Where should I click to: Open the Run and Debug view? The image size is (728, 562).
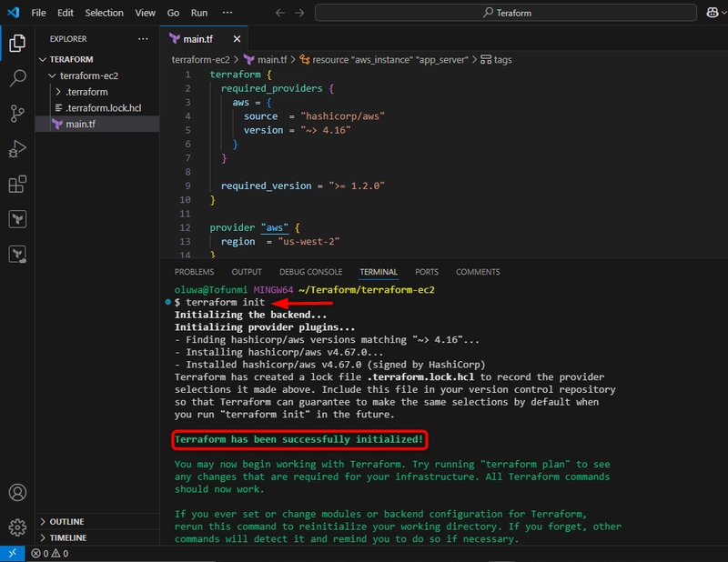pos(17,149)
